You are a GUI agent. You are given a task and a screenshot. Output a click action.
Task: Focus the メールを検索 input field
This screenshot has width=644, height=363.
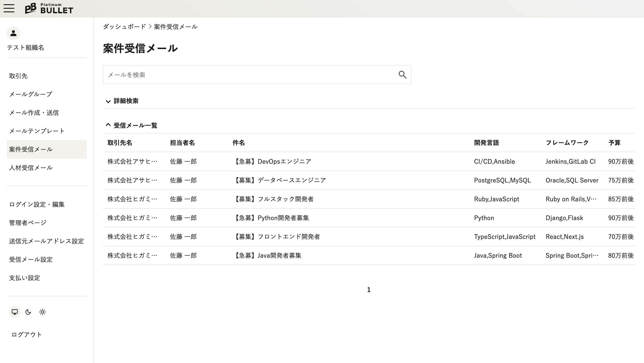pyautogui.click(x=250, y=75)
